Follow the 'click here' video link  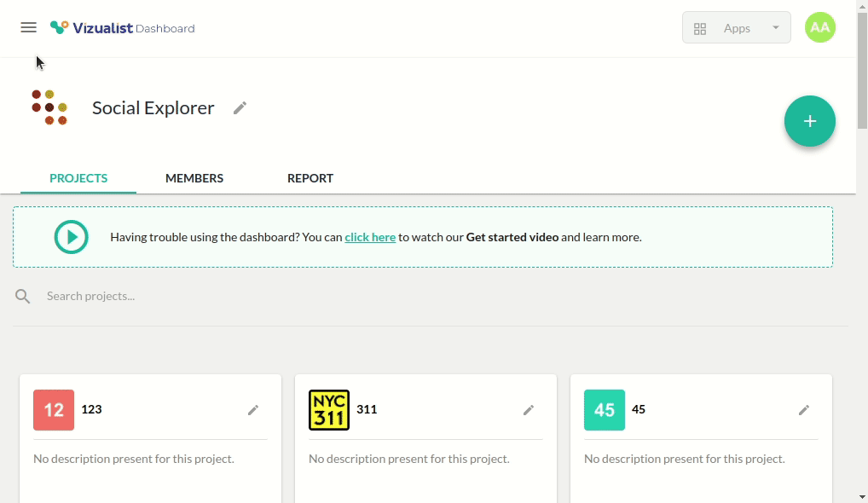click(x=370, y=237)
